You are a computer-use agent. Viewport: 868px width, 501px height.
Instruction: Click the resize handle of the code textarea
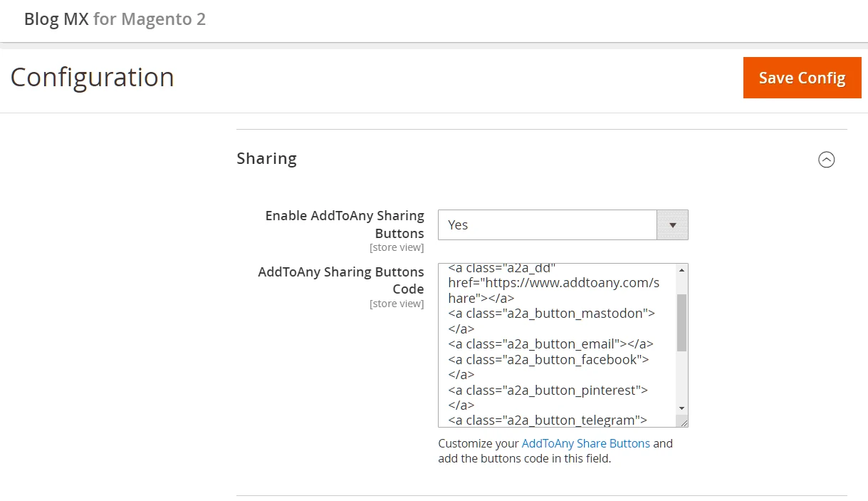pyautogui.click(x=683, y=422)
